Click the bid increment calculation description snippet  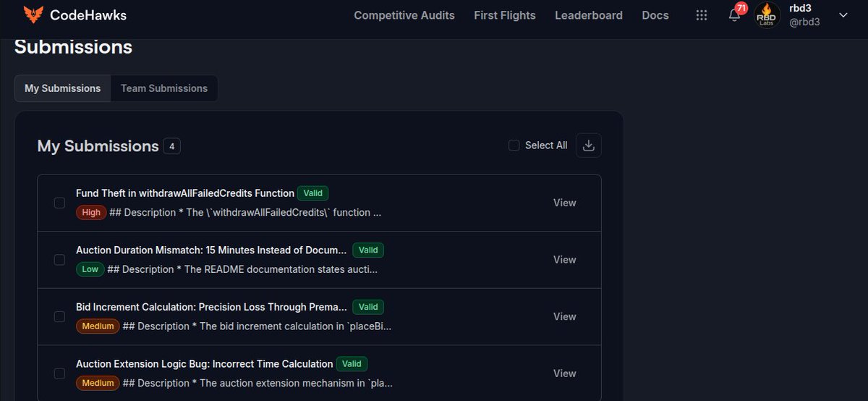[257, 326]
